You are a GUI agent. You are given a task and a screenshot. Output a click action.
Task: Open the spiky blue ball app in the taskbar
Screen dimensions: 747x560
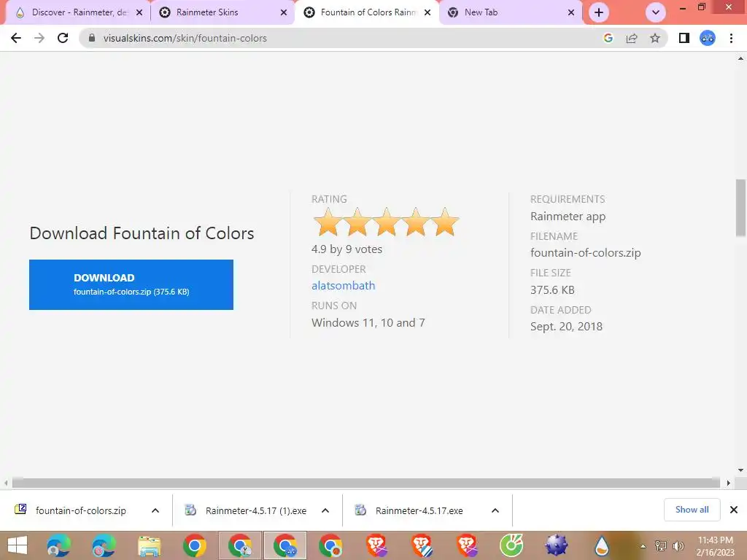[557, 545]
